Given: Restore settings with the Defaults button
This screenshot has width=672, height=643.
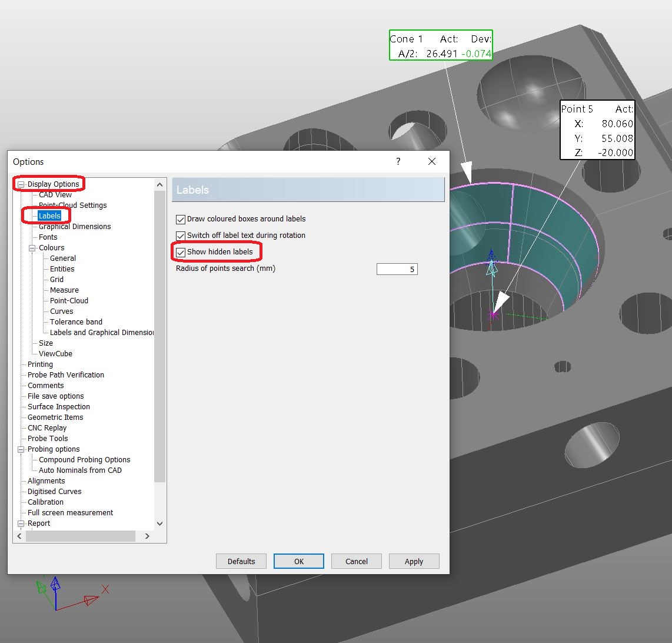Looking at the screenshot, I should click(241, 561).
